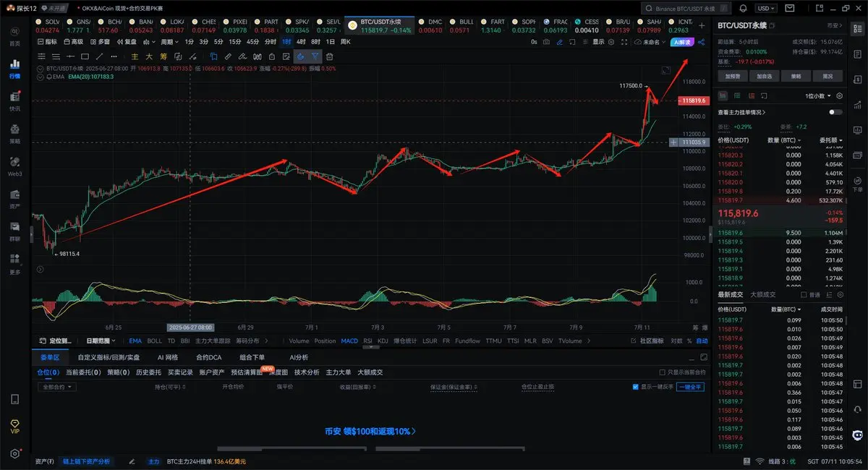Viewport: 868px width, 470px height.
Task: Check the 普通 checkbox in 最新成交
Action: click(804, 295)
